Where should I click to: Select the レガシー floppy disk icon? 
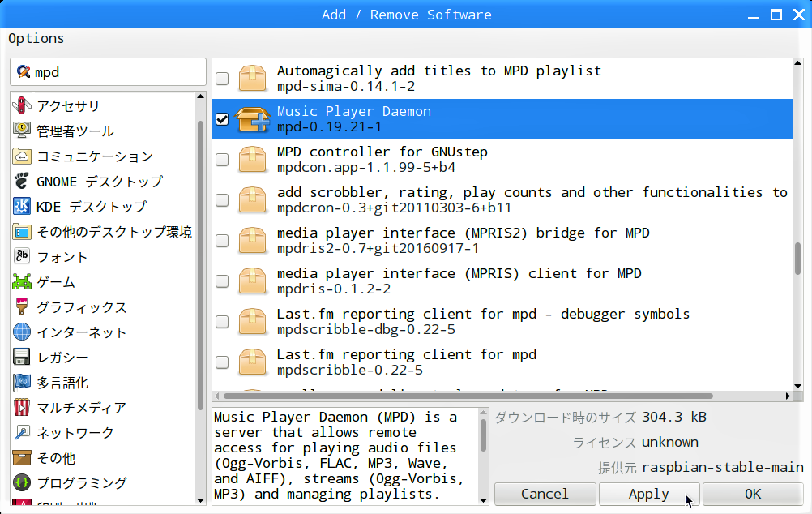[x=22, y=357]
